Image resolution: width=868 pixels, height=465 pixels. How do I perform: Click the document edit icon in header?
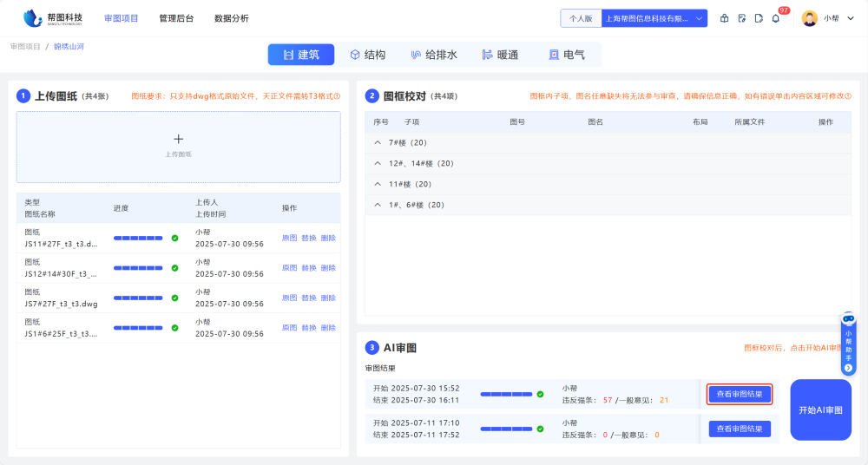pos(742,18)
